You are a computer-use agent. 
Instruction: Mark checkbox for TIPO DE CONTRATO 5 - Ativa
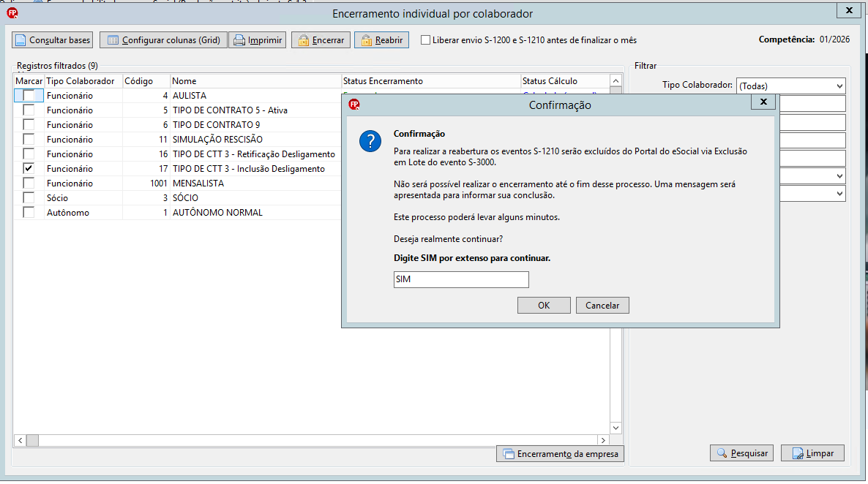pos(29,110)
